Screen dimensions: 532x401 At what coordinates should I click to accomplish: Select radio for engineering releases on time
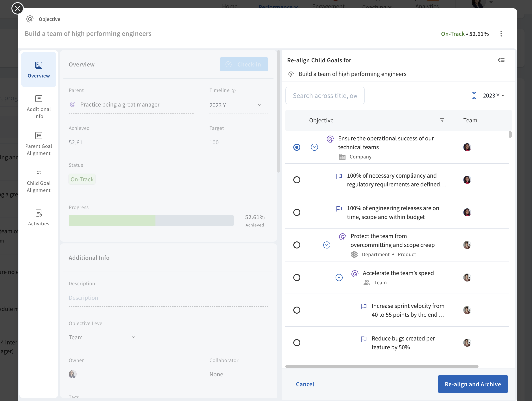tap(297, 212)
